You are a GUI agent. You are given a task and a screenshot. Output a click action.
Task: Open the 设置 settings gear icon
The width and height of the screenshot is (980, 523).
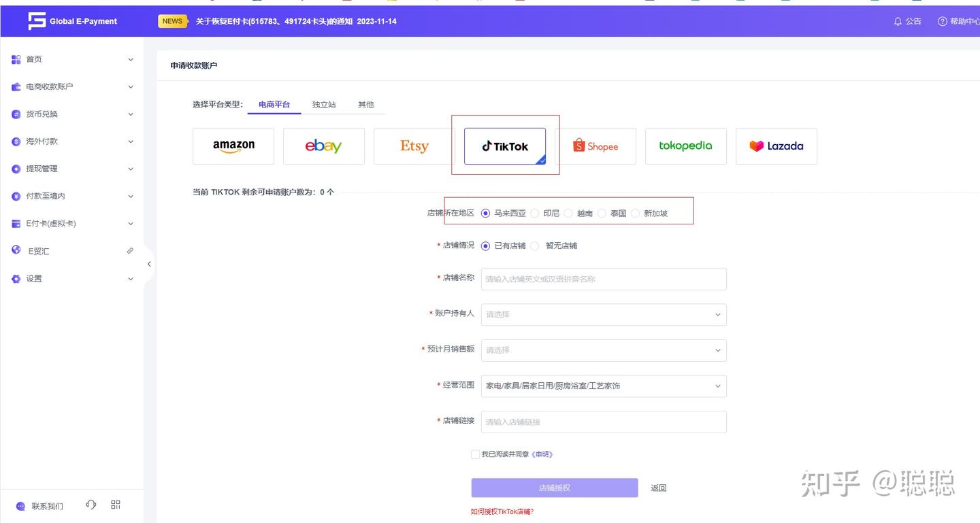[16, 278]
